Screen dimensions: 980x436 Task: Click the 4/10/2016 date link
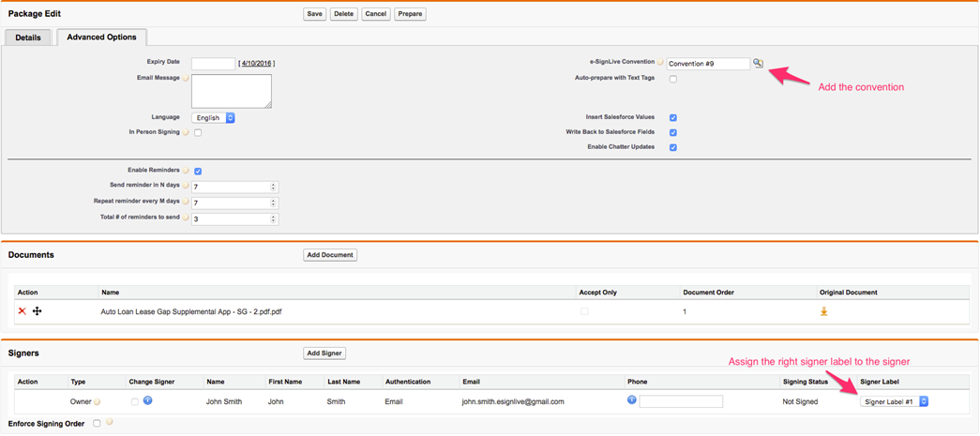click(256, 64)
